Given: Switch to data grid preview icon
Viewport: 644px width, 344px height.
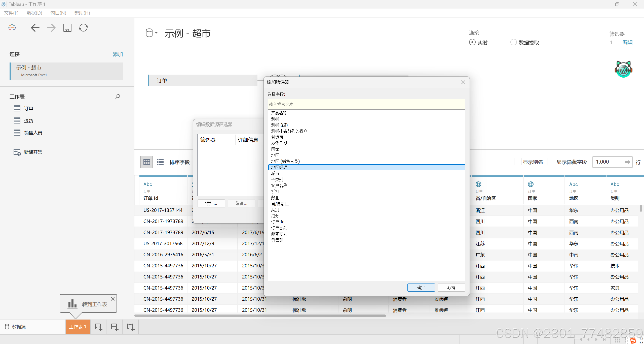Looking at the screenshot, I should (147, 162).
